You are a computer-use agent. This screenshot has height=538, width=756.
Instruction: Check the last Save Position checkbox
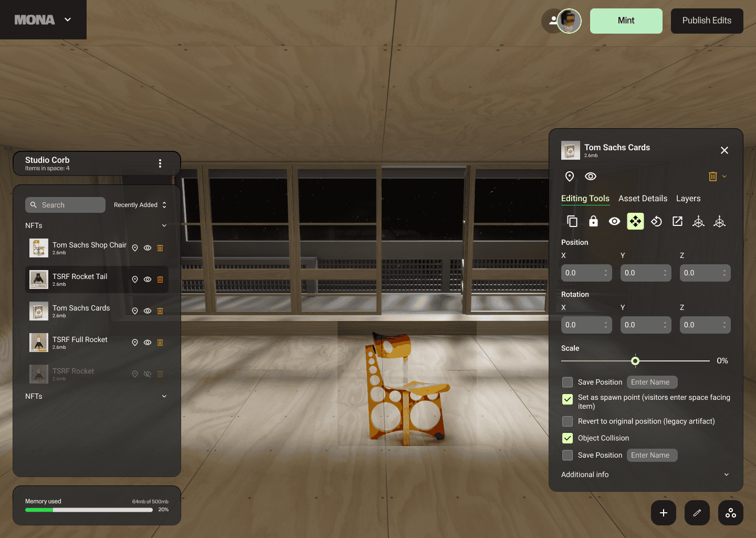pyautogui.click(x=568, y=455)
